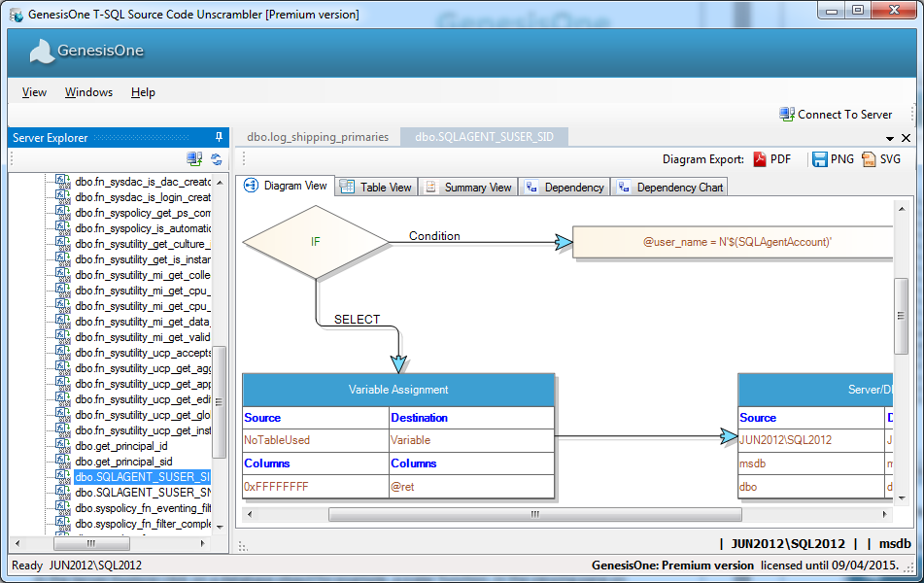The width and height of the screenshot is (924, 583).
Task: Select dbo.SQLAGENT_SUSER_SI row in Server Explorer
Action: pyautogui.click(x=142, y=477)
